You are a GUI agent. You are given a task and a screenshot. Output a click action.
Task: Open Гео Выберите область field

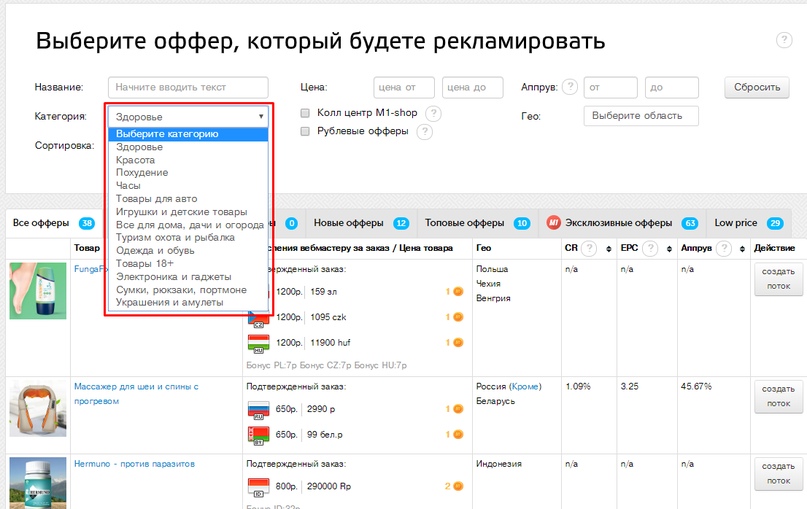click(641, 116)
